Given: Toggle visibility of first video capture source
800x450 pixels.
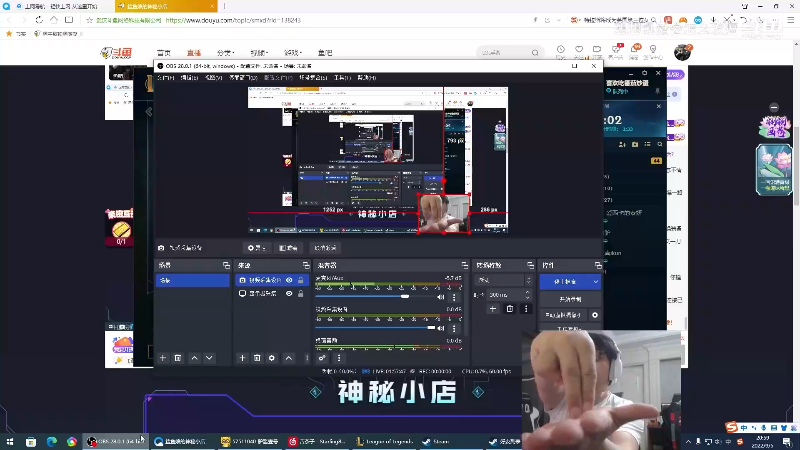Looking at the screenshot, I should click(289, 280).
